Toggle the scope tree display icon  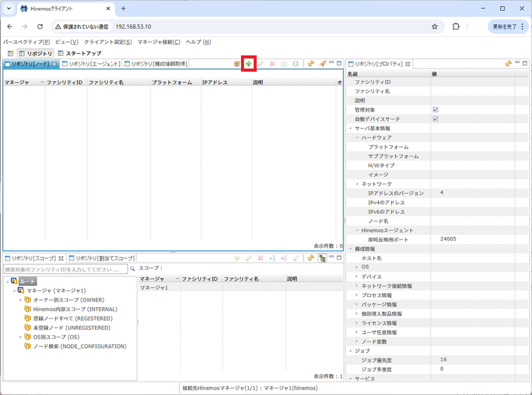tap(322, 258)
